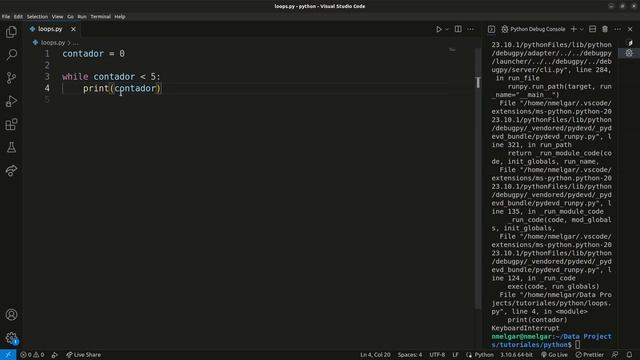Click line number 4 in gutter
This screenshot has height=360, width=640.
(47, 88)
